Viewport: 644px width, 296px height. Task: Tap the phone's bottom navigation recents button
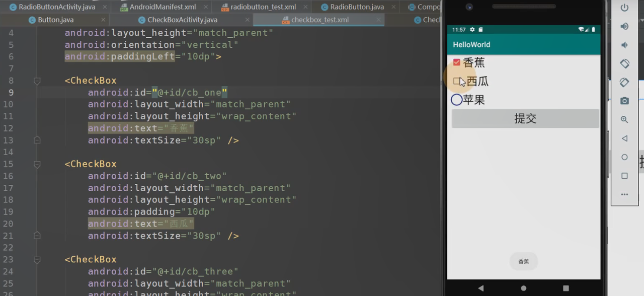[x=566, y=288]
